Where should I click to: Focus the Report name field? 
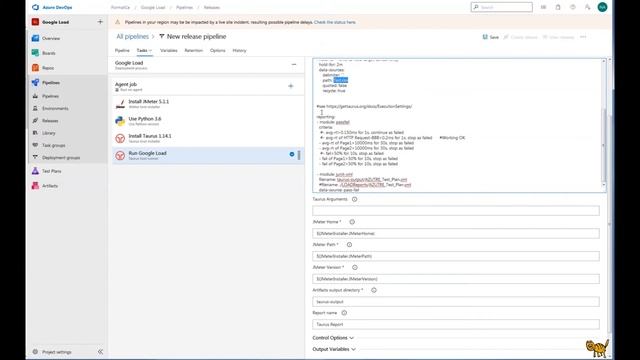click(456, 324)
